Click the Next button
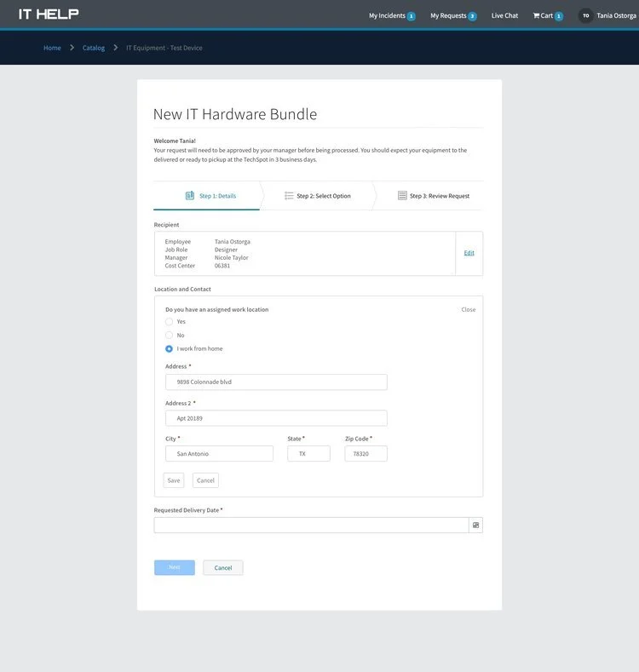The height and width of the screenshot is (672, 639). pos(175,567)
